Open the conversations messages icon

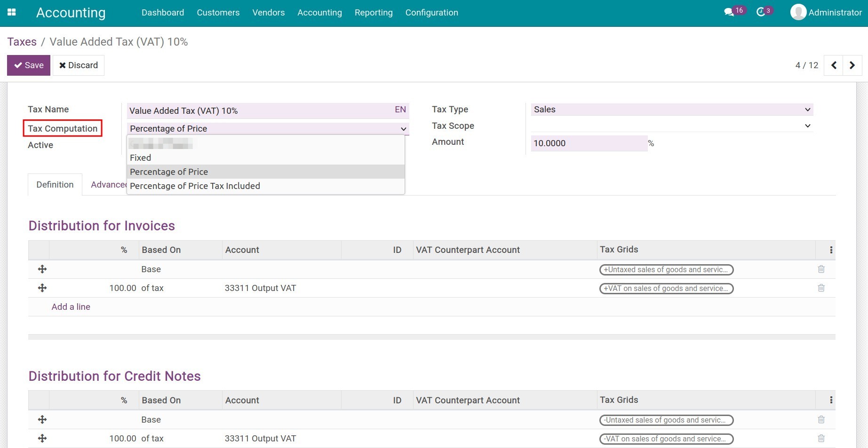(729, 13)
